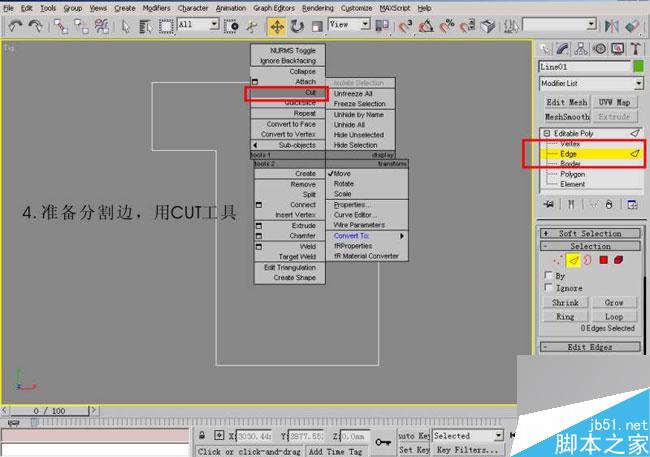Image resolution: width=650 pixels, height=457 pixels.
Task: Click the Rectangular Selection Region icon
Action: [166, 26]
